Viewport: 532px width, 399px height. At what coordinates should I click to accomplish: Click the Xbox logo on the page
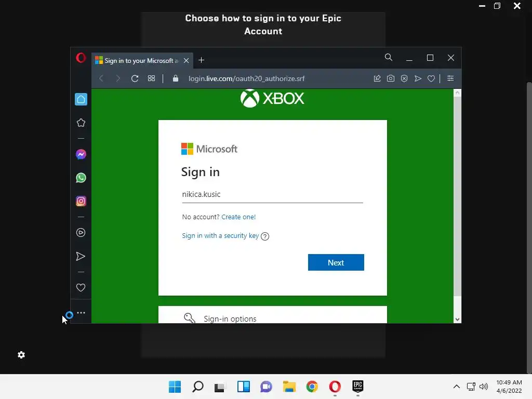272,98
